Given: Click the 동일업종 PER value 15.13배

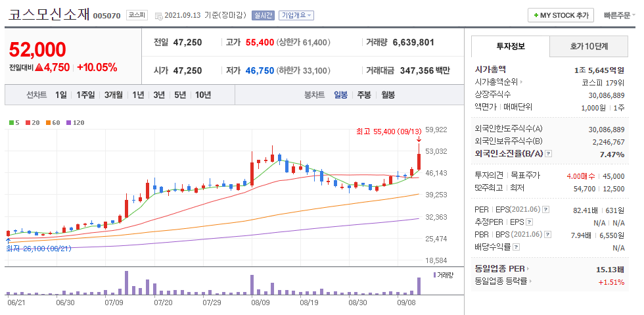Looking at the screenshot, I should pyautogui.click(x=610, y=270).
